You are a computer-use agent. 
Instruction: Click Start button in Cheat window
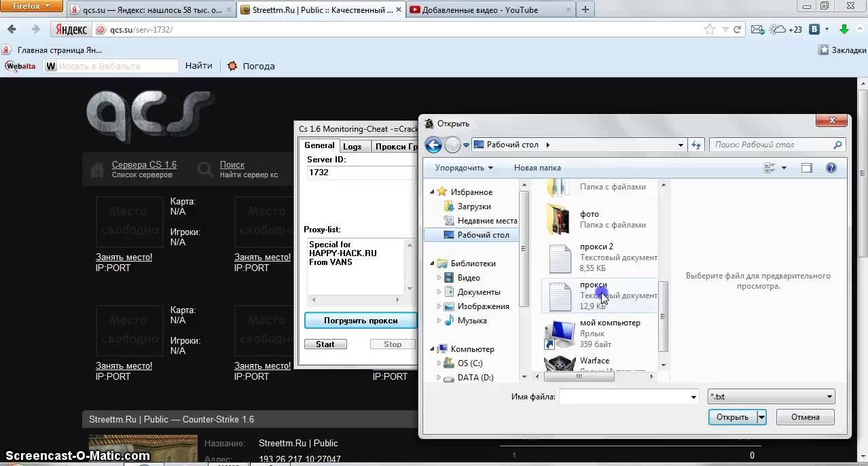pyautogui.click(x=325, y=344)
